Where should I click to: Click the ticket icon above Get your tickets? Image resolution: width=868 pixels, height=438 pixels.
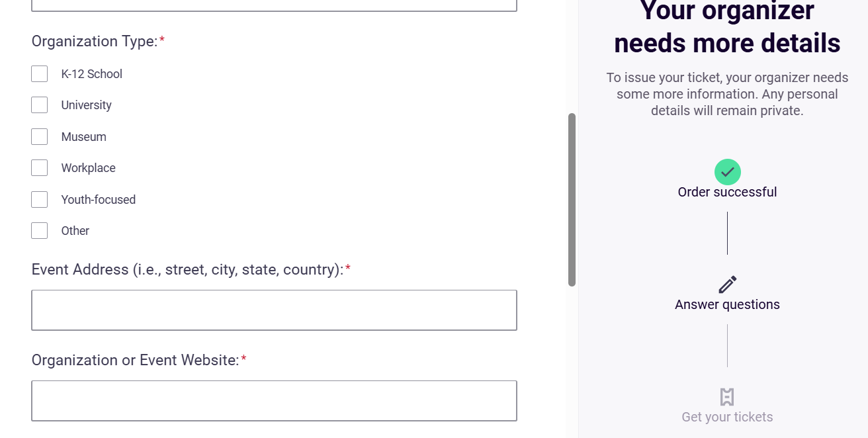coord(727,397)
